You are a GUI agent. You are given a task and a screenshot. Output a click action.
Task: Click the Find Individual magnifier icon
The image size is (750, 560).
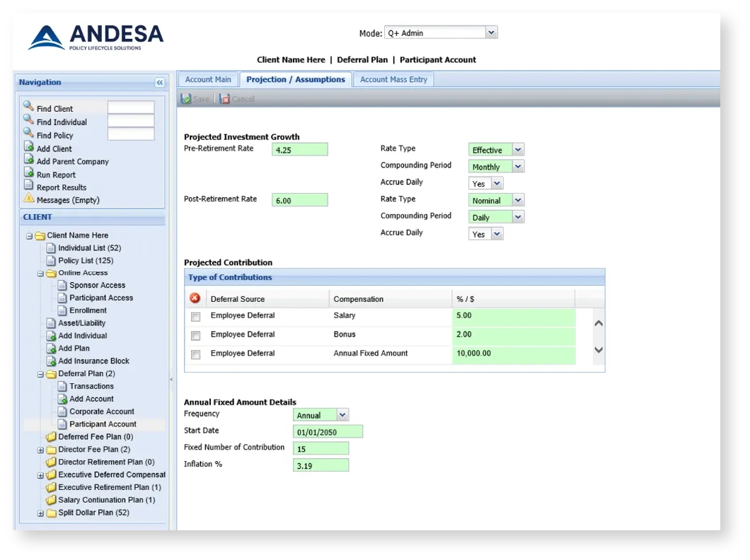click(29, 119)
